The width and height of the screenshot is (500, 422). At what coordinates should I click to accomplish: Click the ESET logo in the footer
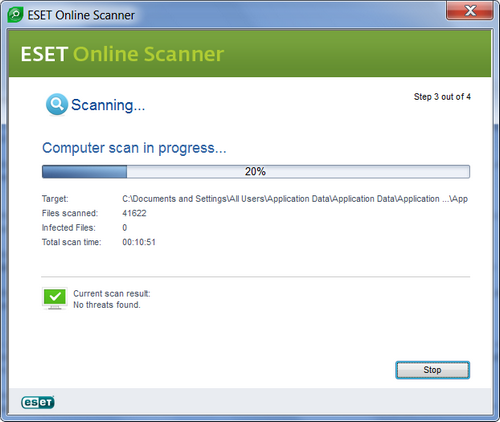click(x=37, y=402)
